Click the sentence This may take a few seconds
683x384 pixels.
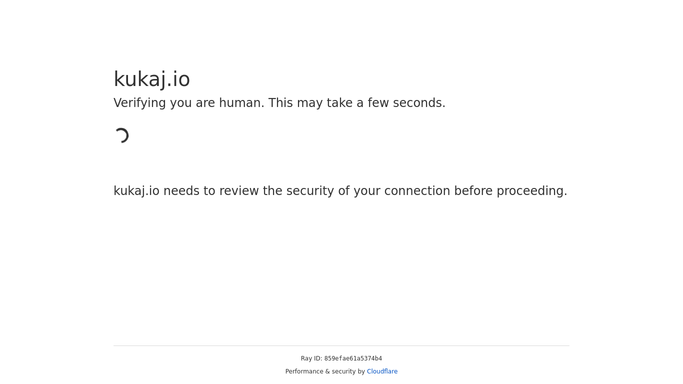[x=357, y=103]
